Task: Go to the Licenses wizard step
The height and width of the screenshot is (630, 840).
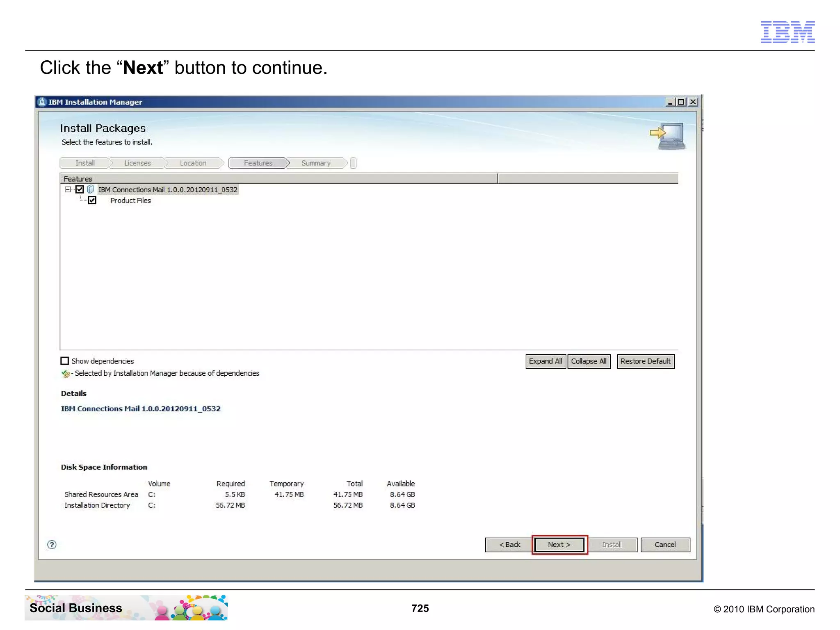Action: point(137,163)
